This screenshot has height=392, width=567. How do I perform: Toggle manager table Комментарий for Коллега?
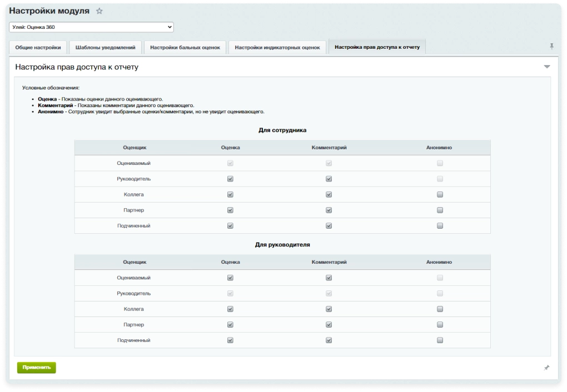tap(329, 309)
